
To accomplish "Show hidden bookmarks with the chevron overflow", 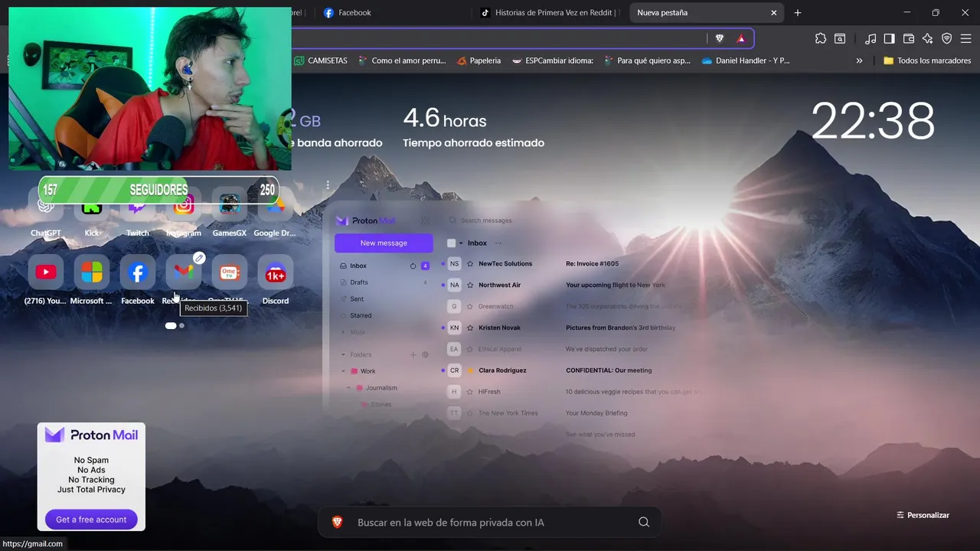I will point(859,60).
